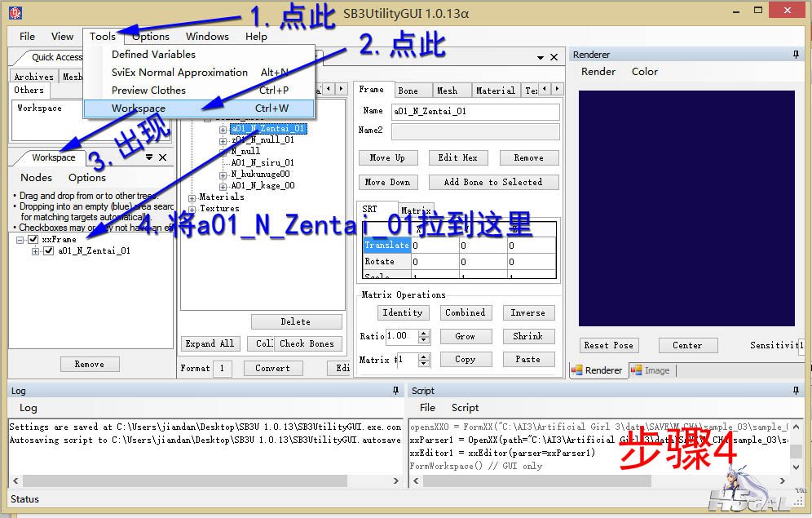
Task: Uncheck the a01_N_Zentai_01 checkbox in Workspace tree
Action: click(49, 250)
